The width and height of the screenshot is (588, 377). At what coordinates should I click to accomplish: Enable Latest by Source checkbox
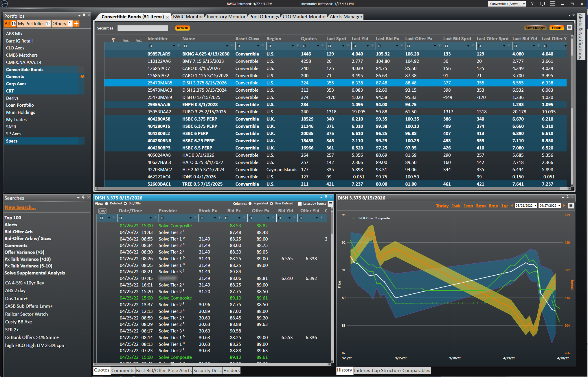[x=300, y=204]
